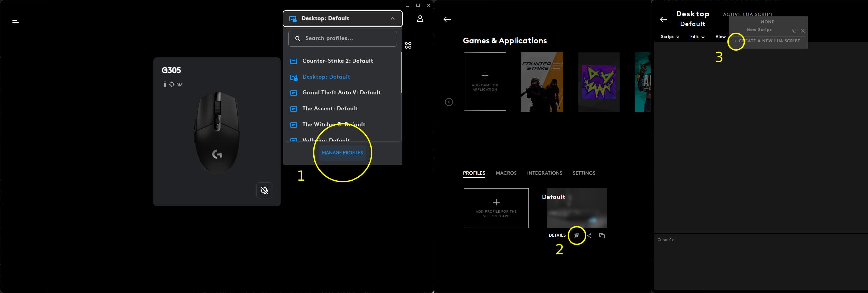This screenshot has width=868, height=293.
Task: Select the Counter-Strike 2 game thumbnail
Action: 541,82
